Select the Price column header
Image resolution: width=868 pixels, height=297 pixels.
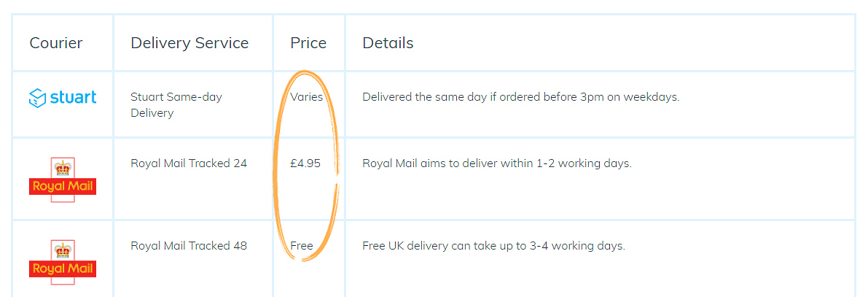pos(308,42)
